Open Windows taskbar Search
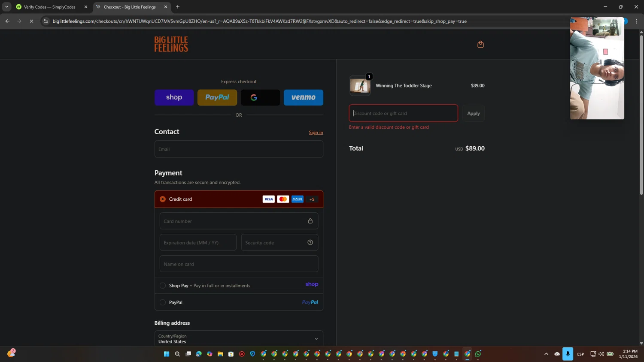Screen dimensions: 644x362 (x=177, y=354)
